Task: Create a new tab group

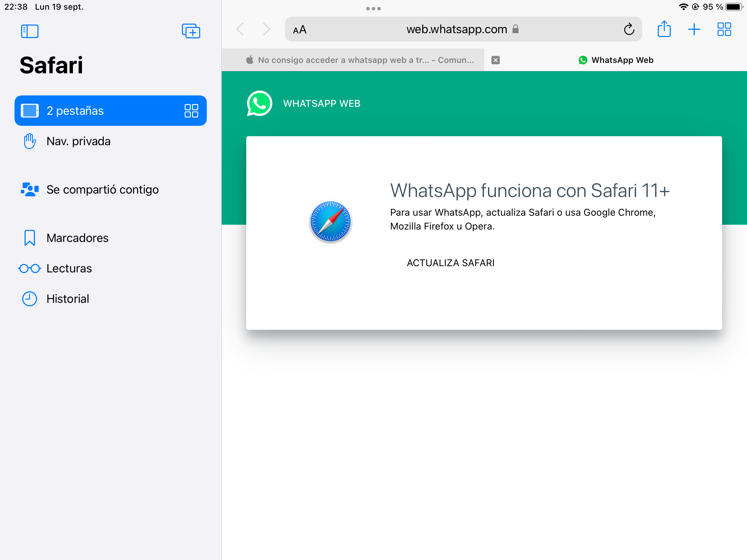Action: 191,31
